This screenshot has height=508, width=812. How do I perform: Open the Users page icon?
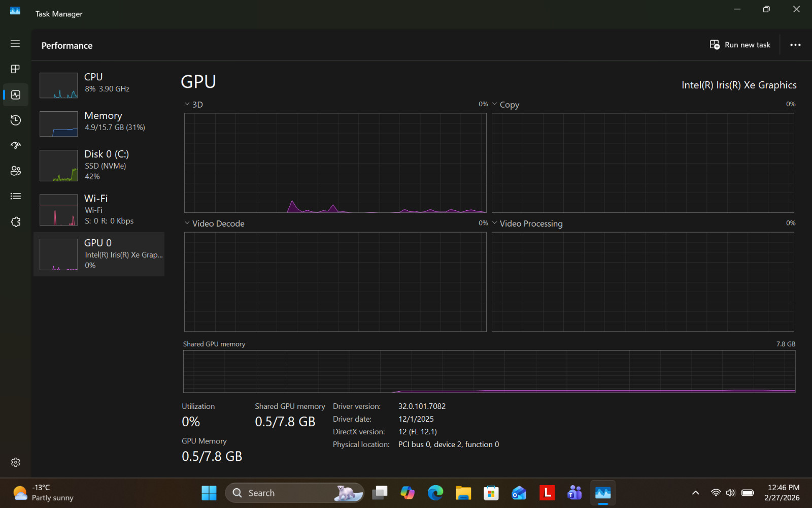point(15,171)
